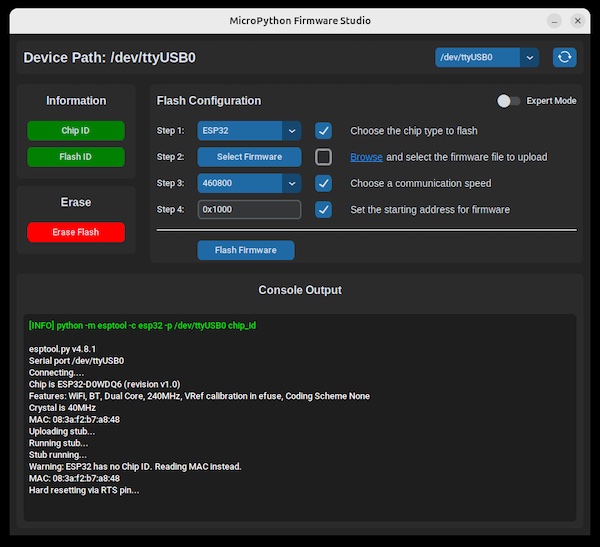Click the 'Stub running...' console line
The width and height of the screenshot is (600, 547).
point(58,455)
